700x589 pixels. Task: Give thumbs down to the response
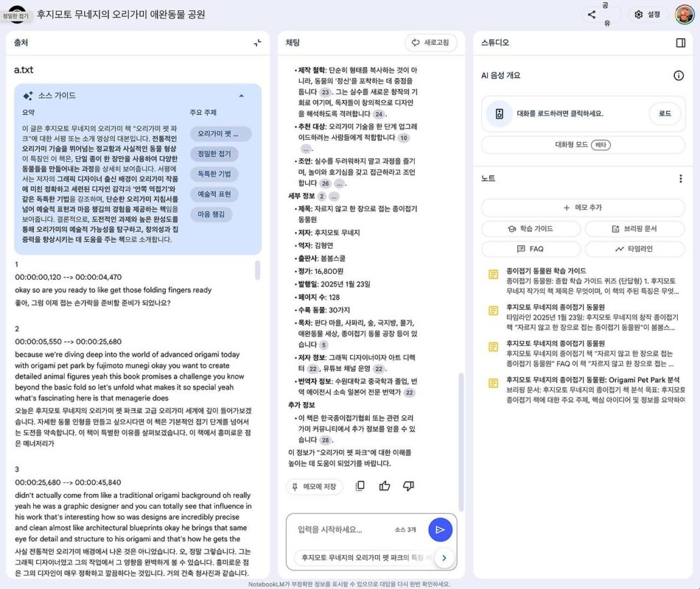point(408,486)
